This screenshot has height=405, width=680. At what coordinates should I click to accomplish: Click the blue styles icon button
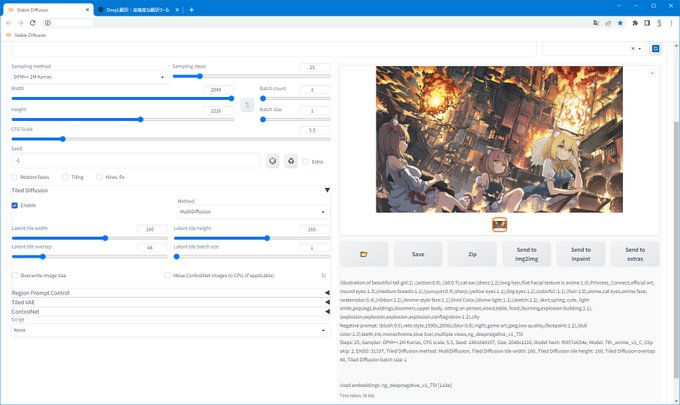pyautogui.click(x=655, y=49)
